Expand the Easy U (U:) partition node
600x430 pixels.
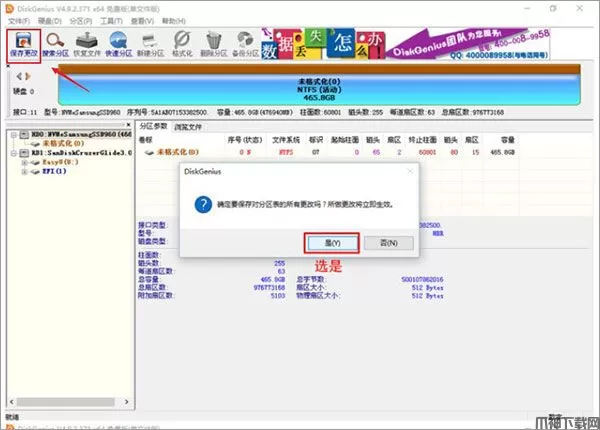click(x=24, y=162)
